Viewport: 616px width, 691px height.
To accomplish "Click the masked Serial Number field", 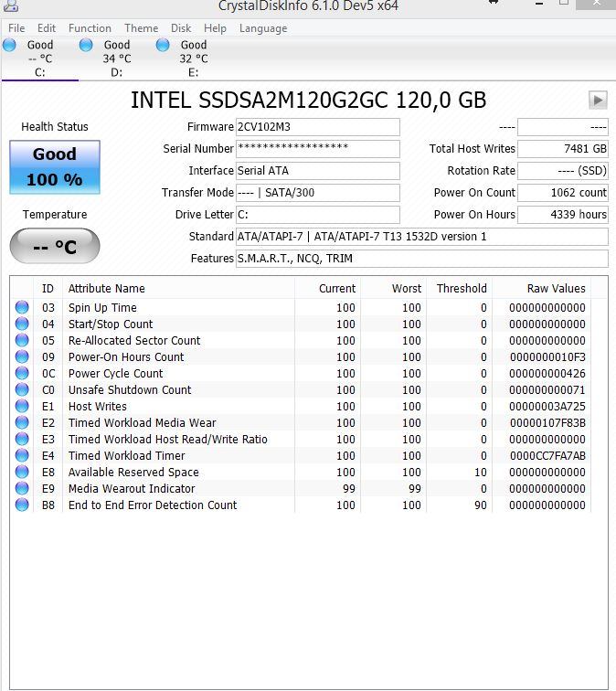I will (318, 149).
